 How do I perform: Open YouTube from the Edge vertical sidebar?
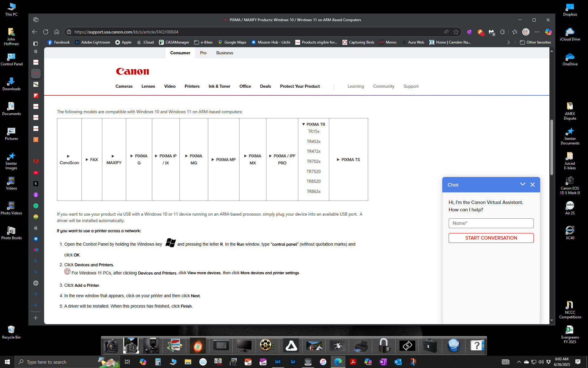(36, 173)
